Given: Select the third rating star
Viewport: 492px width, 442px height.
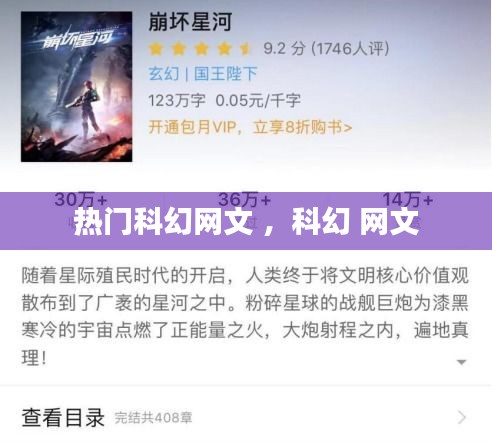Looking at the screenshot, I should [x=202, y=49].
